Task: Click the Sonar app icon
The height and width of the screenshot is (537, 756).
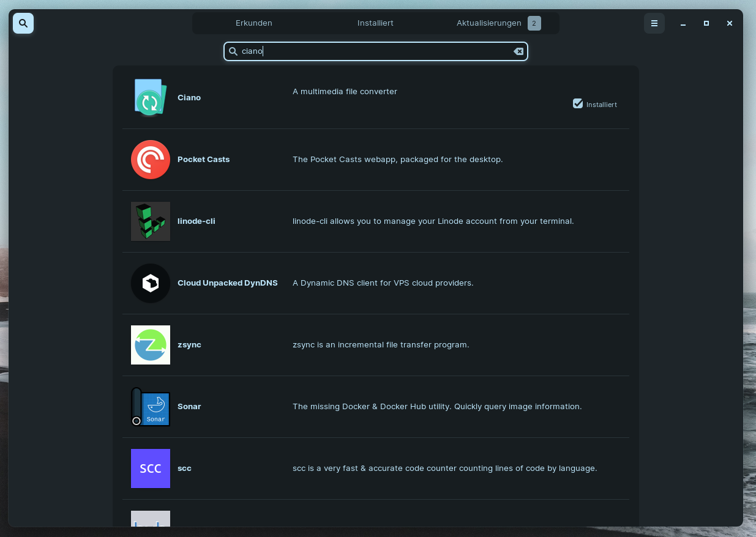Action: coord(151,407)
